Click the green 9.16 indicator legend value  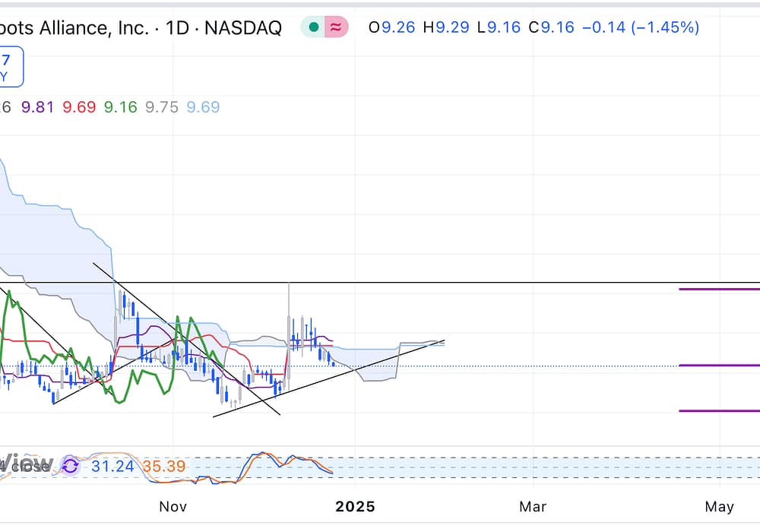(x=120, y=107)
